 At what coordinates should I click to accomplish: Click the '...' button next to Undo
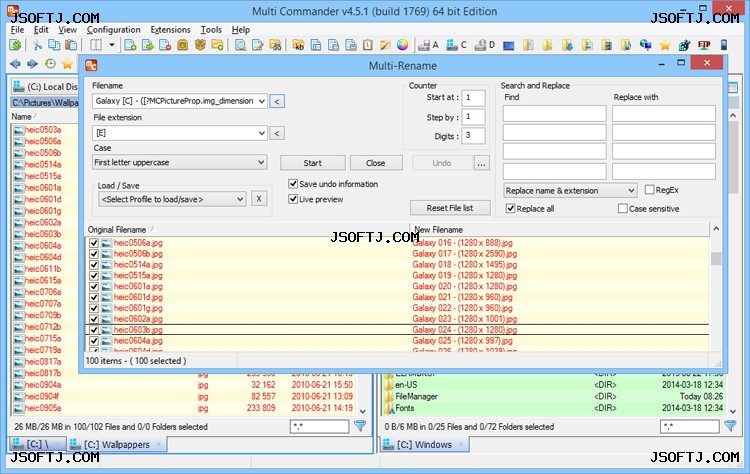click(x=481, y=163)
